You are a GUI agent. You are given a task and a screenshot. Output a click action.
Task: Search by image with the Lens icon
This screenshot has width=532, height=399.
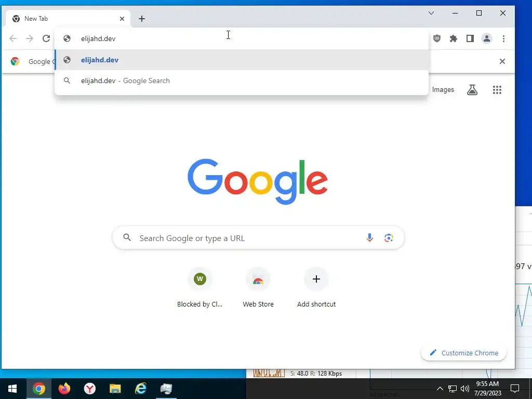[389, 238]
